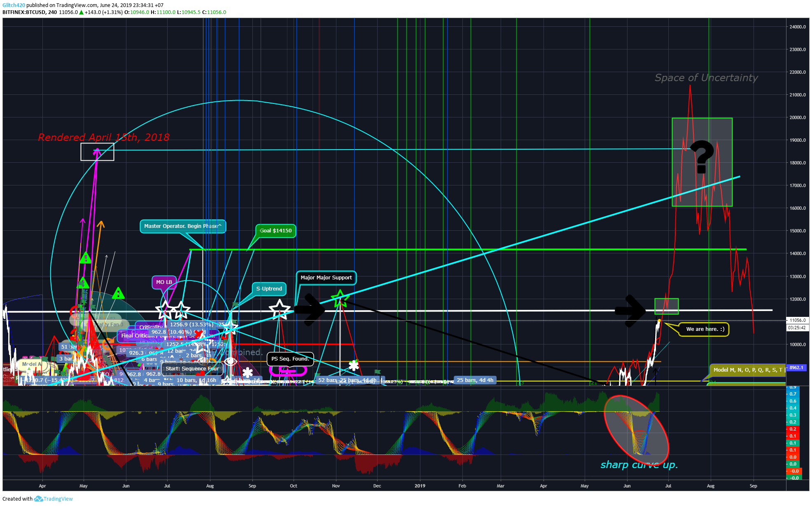The image size is (812, 506).
Task: Click the white asterisk above the 52 bars label
Action: (354, 365)
